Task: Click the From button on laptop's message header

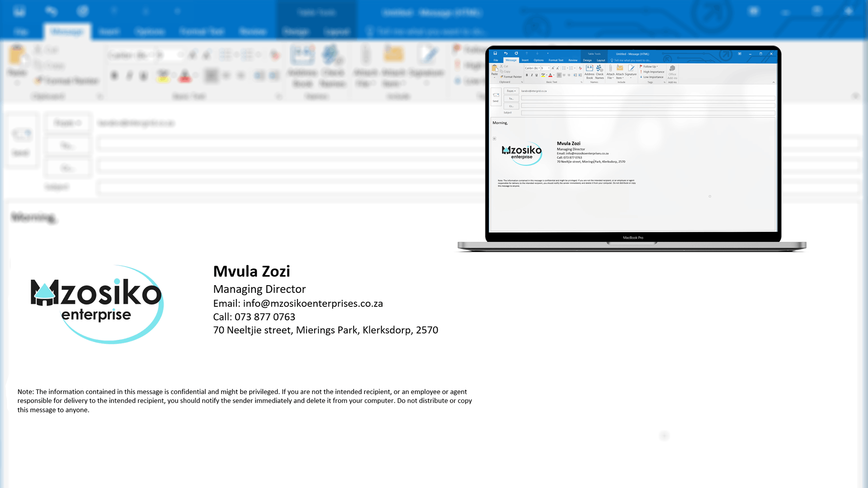Action: coord(511,91)
